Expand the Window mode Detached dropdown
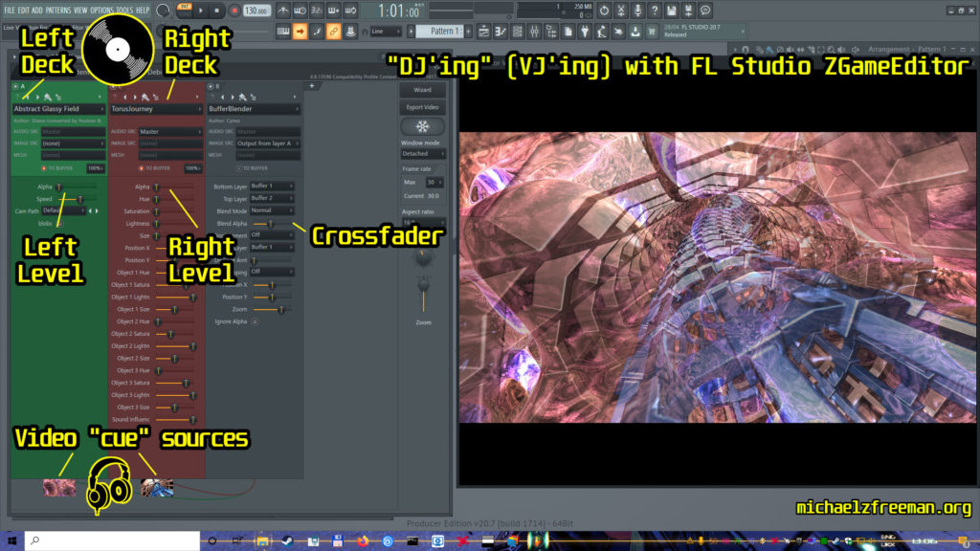 click(x=422, y=154)
